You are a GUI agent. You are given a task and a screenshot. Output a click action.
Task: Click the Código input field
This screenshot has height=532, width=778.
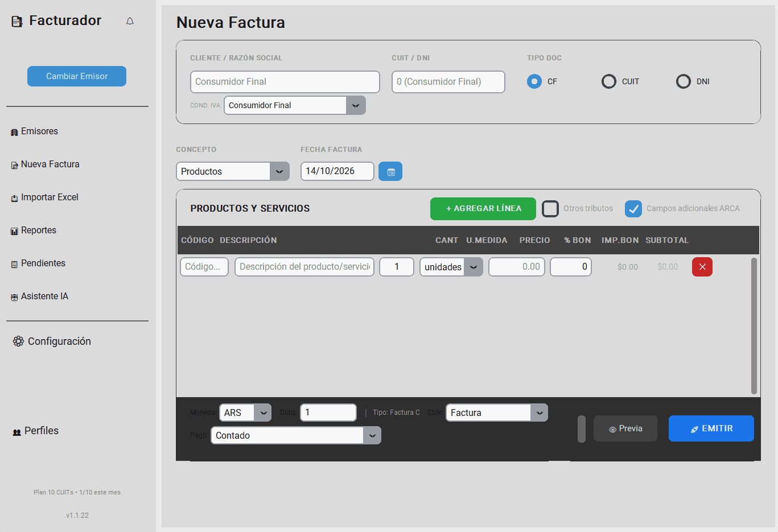[x=204, y=267]
